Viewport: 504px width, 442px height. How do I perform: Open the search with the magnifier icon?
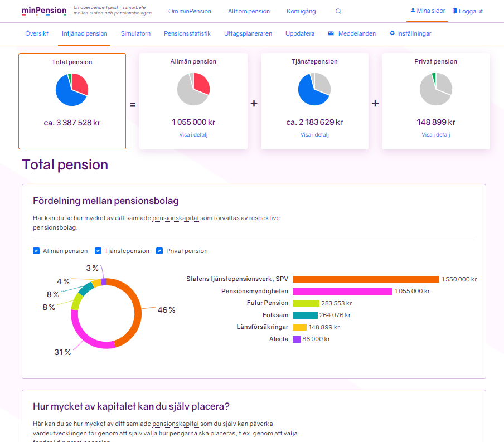338,11
